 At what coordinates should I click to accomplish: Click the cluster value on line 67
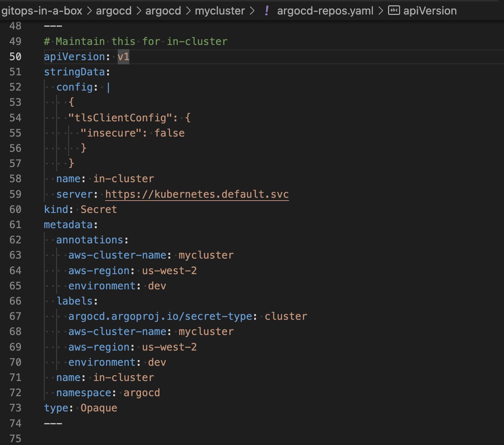(286, 316)
